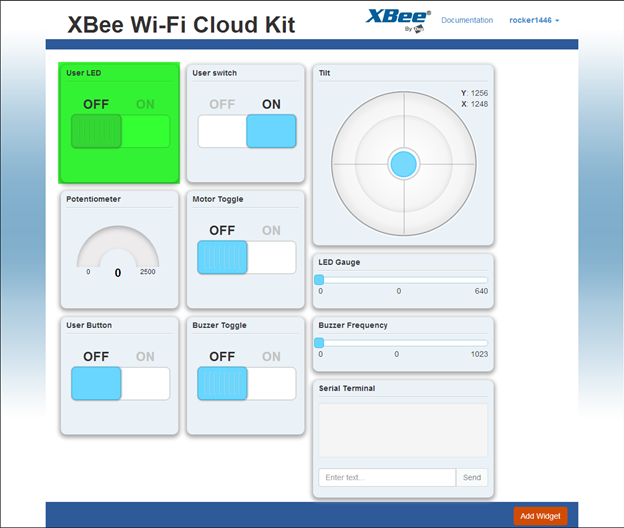Viewport: 624px width, 528px height.
Task: Turn on the Buzzer Toggle switch
Action: (x=247, y=383)
